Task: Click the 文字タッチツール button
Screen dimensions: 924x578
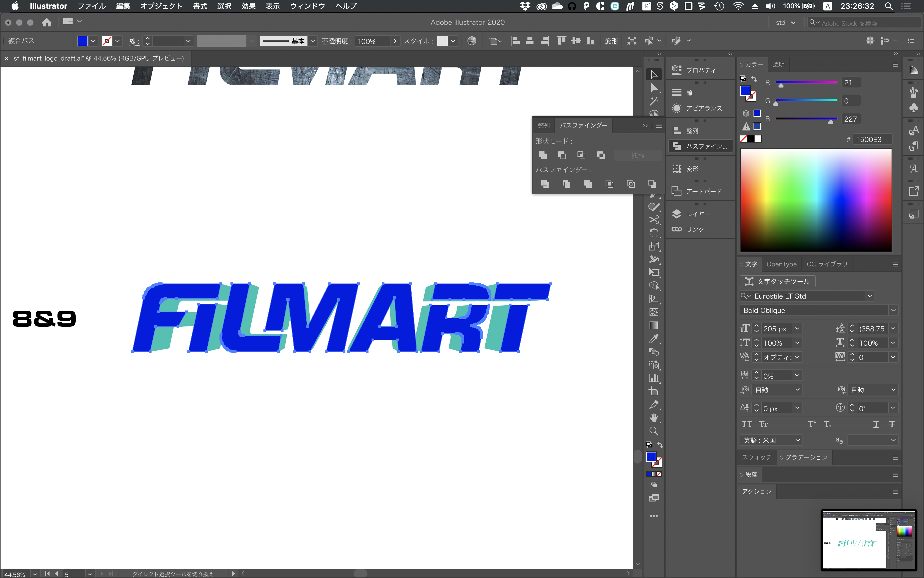Action: [x=777, y=281]
